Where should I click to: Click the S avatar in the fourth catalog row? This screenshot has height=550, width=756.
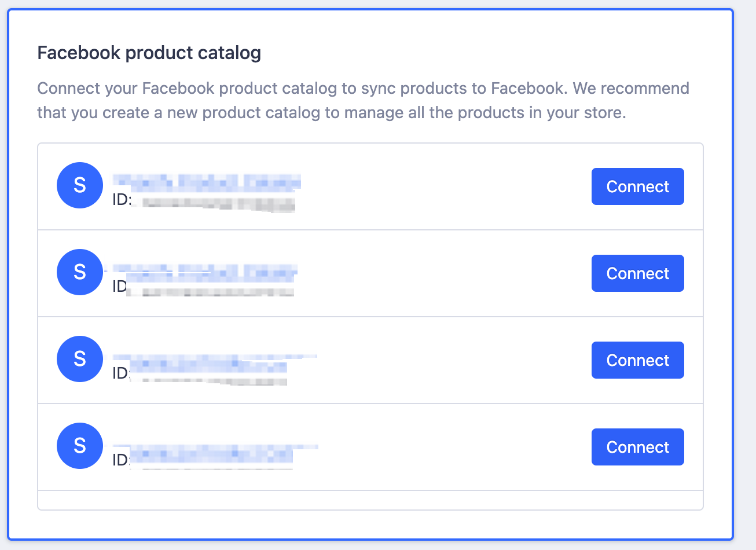point(80,446)
